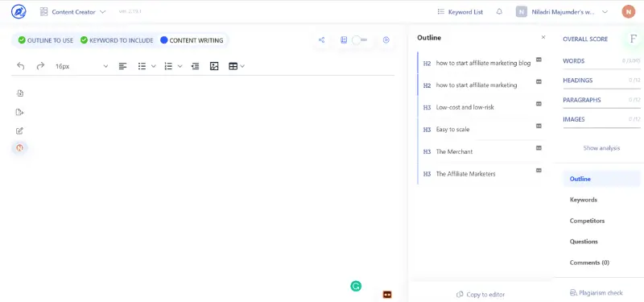This screenshot has width=644, height=302.
Task: Select 'Easy to scale' outline item
Action: 452,130
